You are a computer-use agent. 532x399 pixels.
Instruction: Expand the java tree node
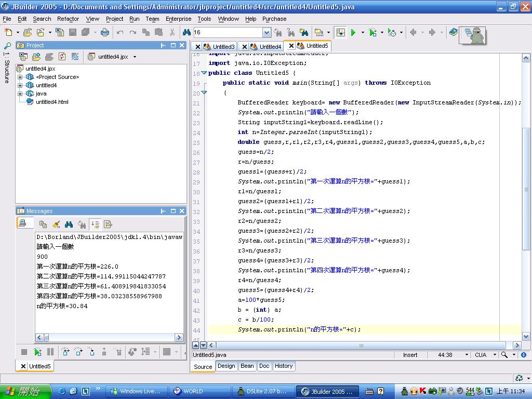pos(20,94)
